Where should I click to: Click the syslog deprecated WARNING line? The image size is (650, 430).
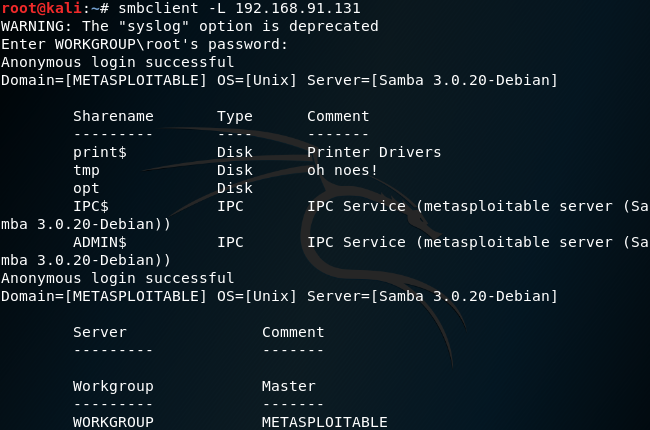pyautogui.click(x=190, y=27)
